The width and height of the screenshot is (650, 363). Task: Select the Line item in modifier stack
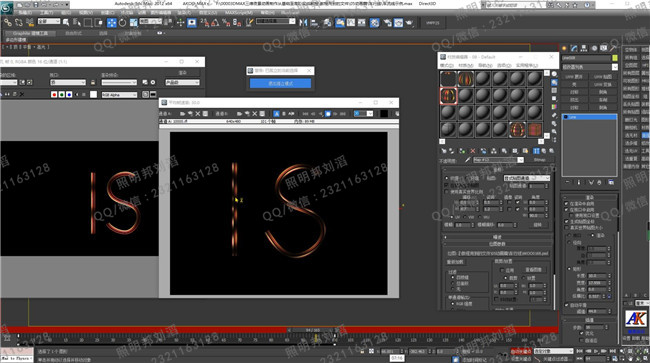(589, 117)
